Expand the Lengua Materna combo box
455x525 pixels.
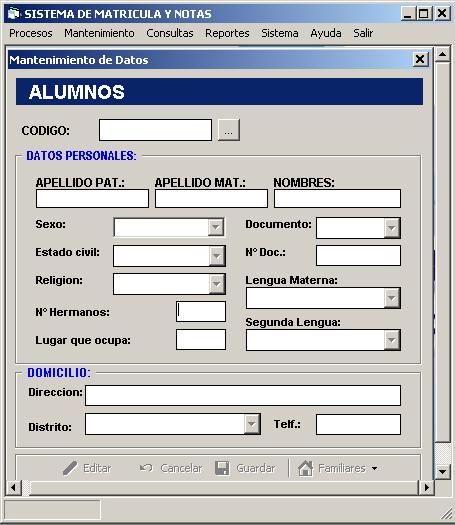tap(391, 298)
